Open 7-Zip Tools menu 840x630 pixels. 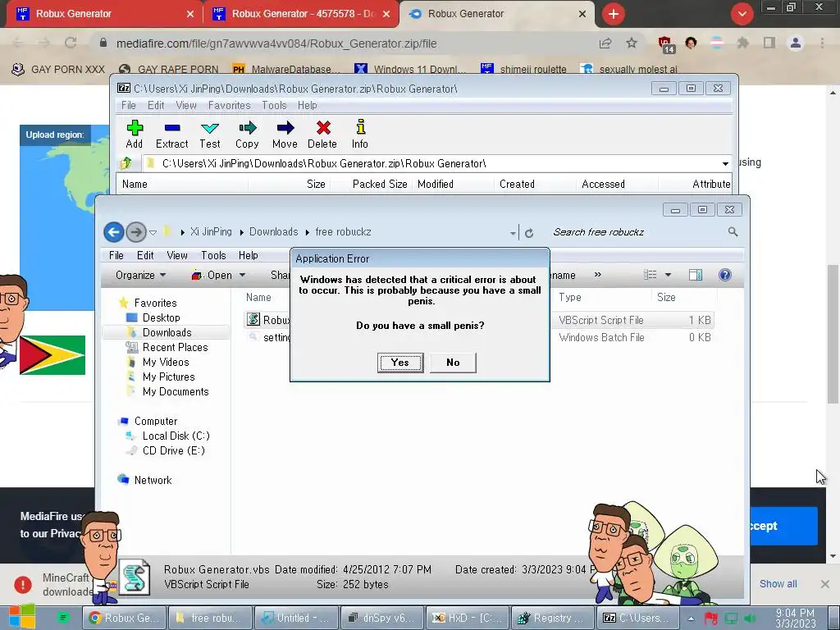pyautogui.click(x=274, y=106)
